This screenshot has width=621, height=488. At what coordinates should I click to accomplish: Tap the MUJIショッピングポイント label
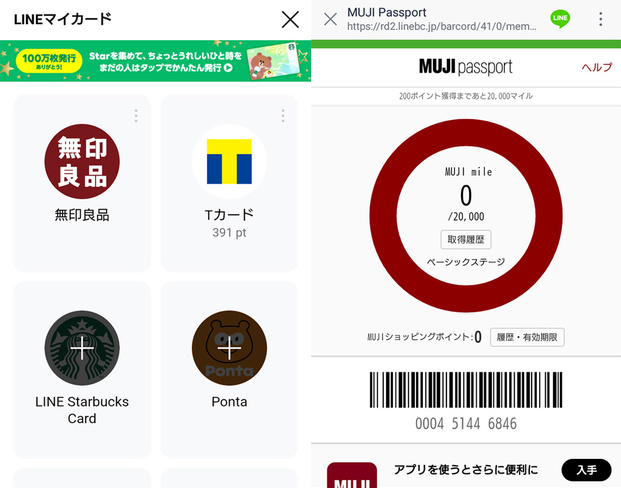[x=420, y=337]
